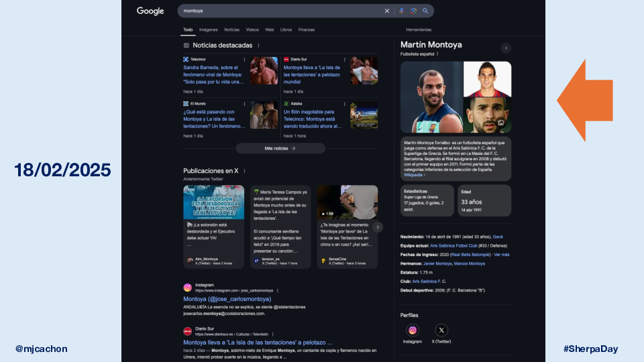Follow the Wikipedia link in description
The height and width of the screenshot is (362, 644).
414,175
